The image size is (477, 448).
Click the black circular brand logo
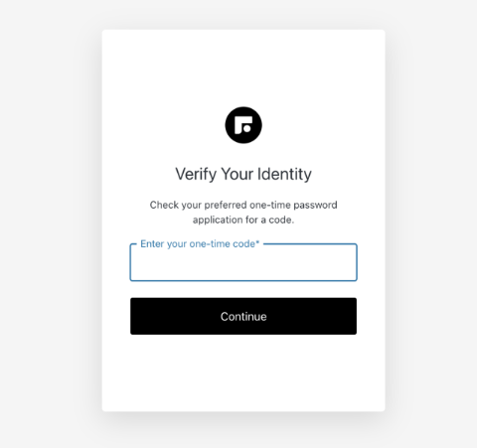click(243, 125)
